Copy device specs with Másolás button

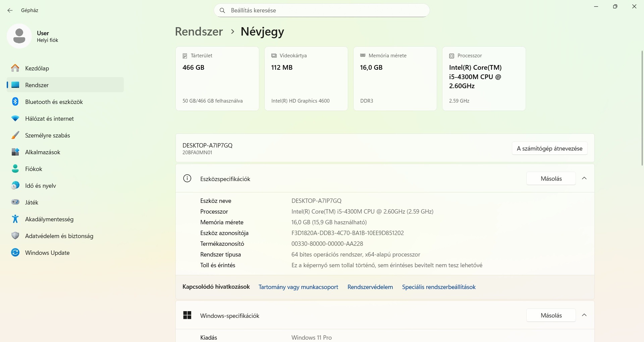pyautogui.click(x=551, y=179)
